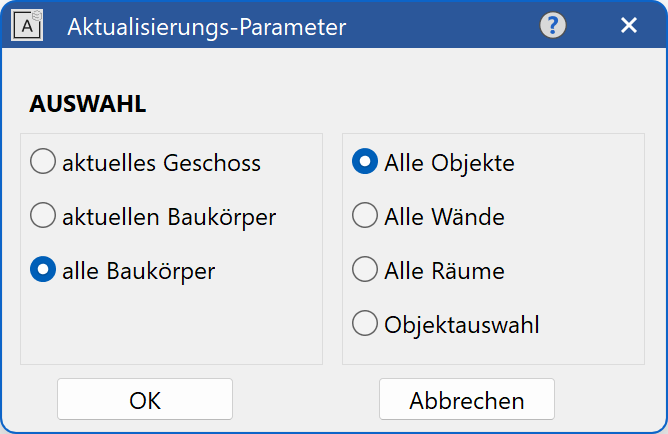The height and width of the screenshot is (434, 668).
Task: Click the AUSWAHL heading label
Action: [x=88, y=104]
